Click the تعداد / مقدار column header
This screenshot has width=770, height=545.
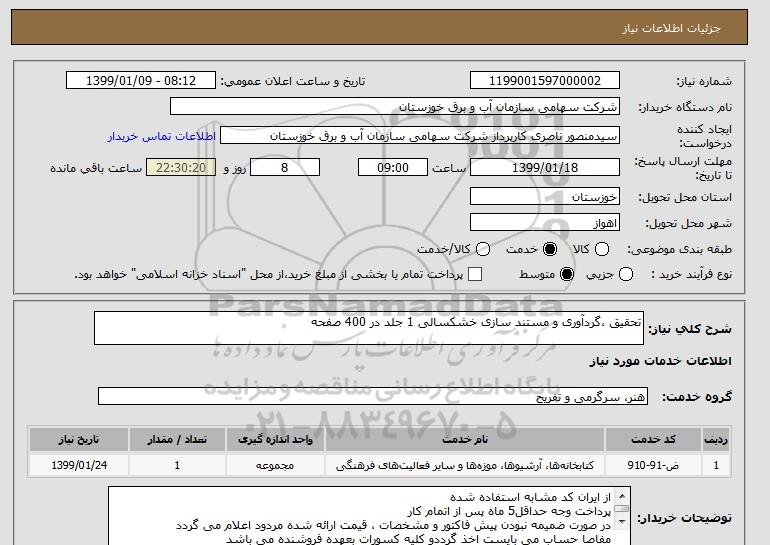click(177, 439)
